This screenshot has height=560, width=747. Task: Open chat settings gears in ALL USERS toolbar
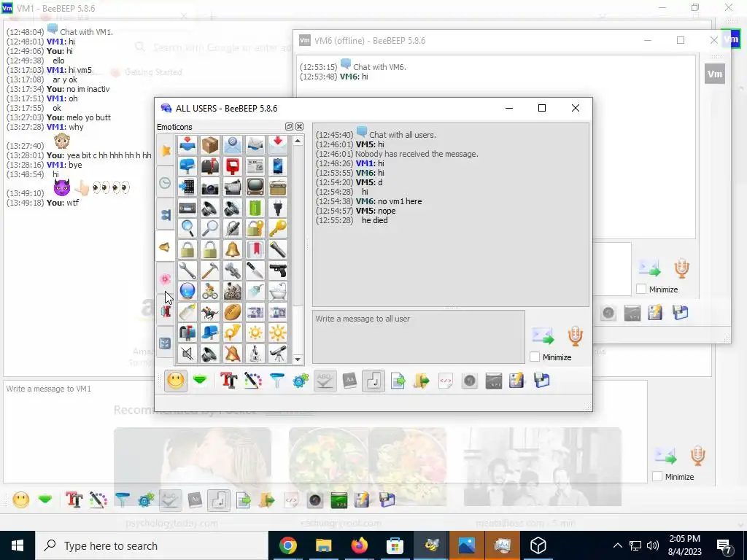[301, 381]
